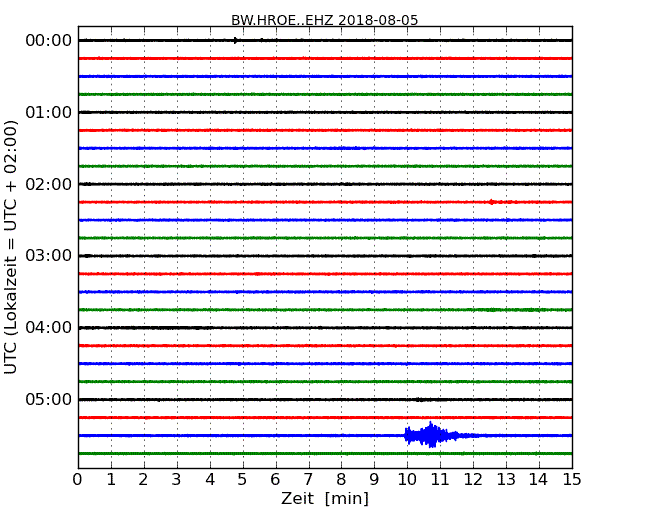Click x-axis tick label 10
Viewport: 650px width, 520px height.
point(407,480)
